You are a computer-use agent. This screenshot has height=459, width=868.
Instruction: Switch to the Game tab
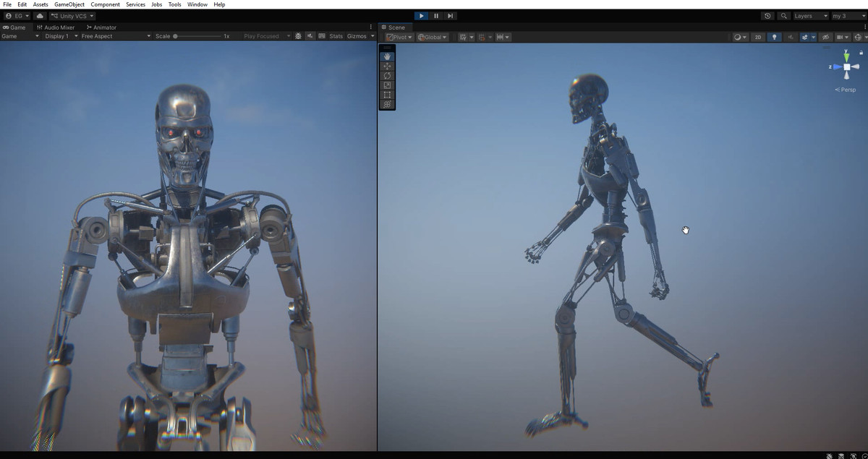(14, 27)
